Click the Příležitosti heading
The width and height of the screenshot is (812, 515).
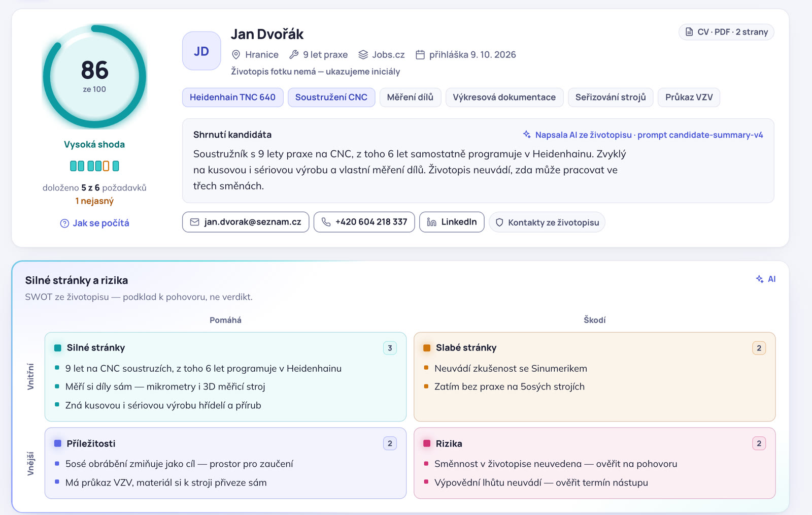coord(91,443)
